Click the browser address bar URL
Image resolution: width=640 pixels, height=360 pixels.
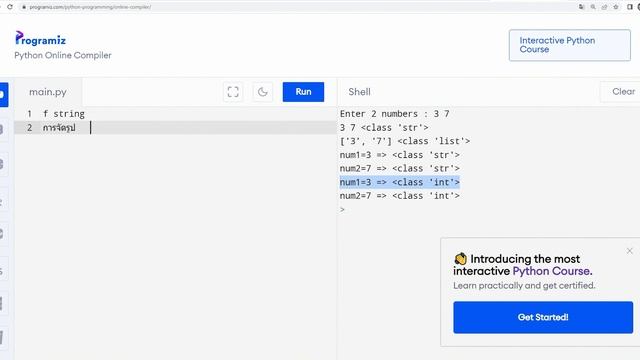[90, 7]
